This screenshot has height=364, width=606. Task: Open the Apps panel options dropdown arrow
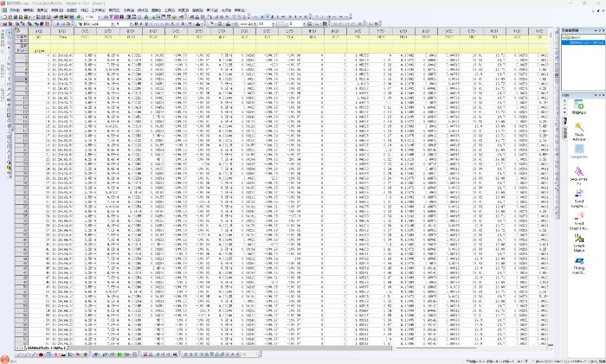click(596, 95)
